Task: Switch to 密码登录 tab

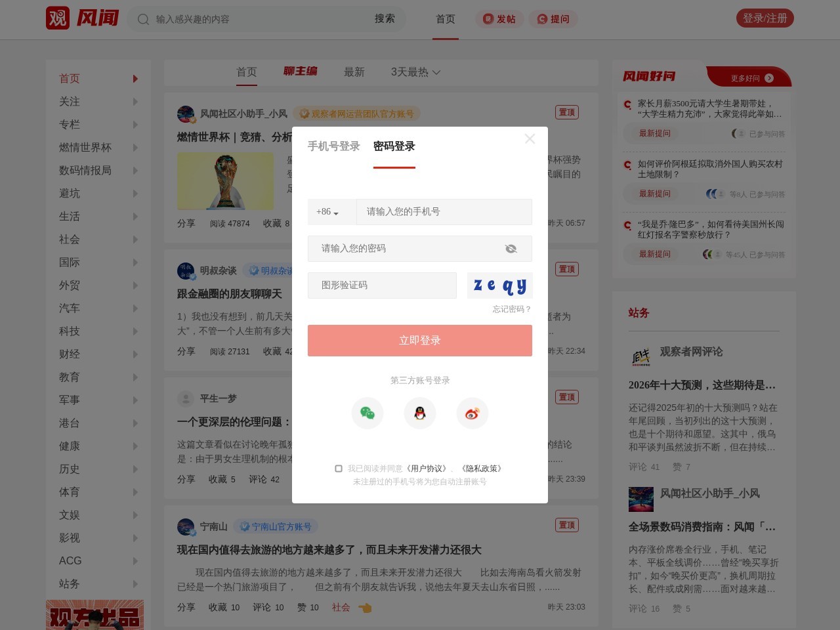Action: pyautogui.click(x=394, y=146)
